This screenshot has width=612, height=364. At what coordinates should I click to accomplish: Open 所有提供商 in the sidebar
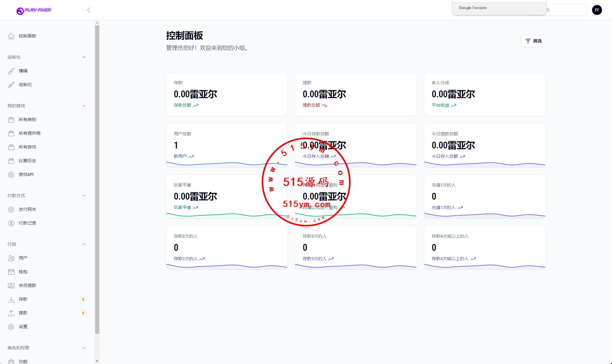[x=30, y=133]
